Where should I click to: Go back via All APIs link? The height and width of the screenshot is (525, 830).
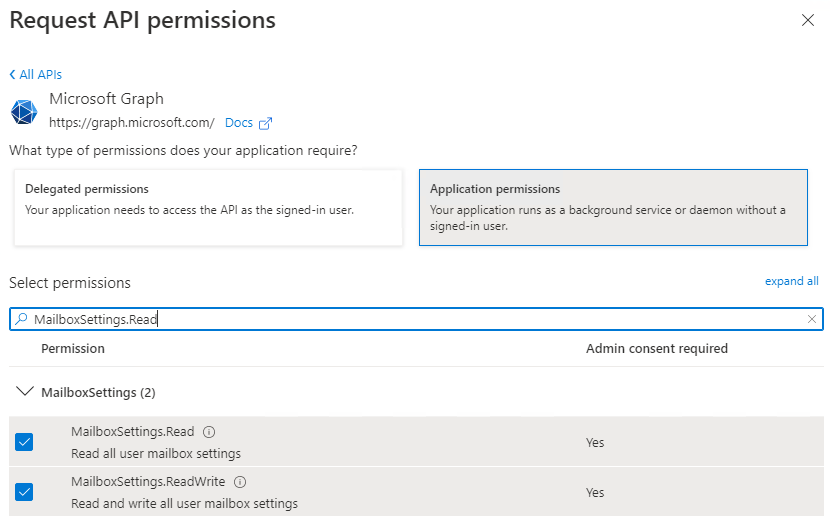coord(36,75)
